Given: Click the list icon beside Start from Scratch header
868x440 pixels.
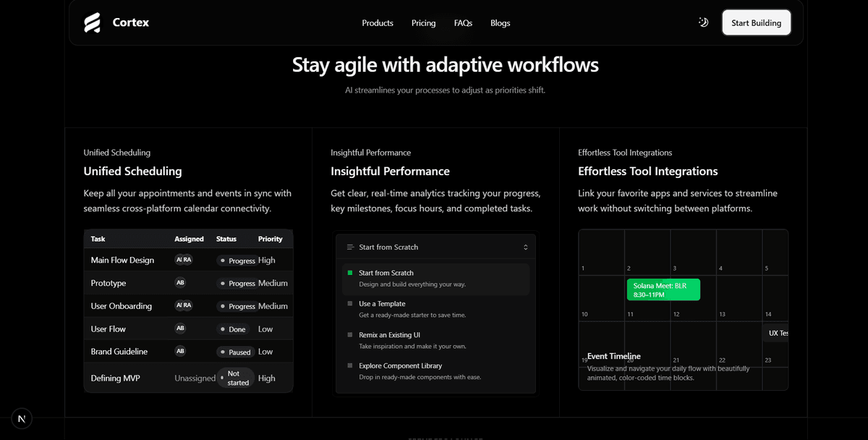Looking at the screenshot, I should tap(350, 247).
